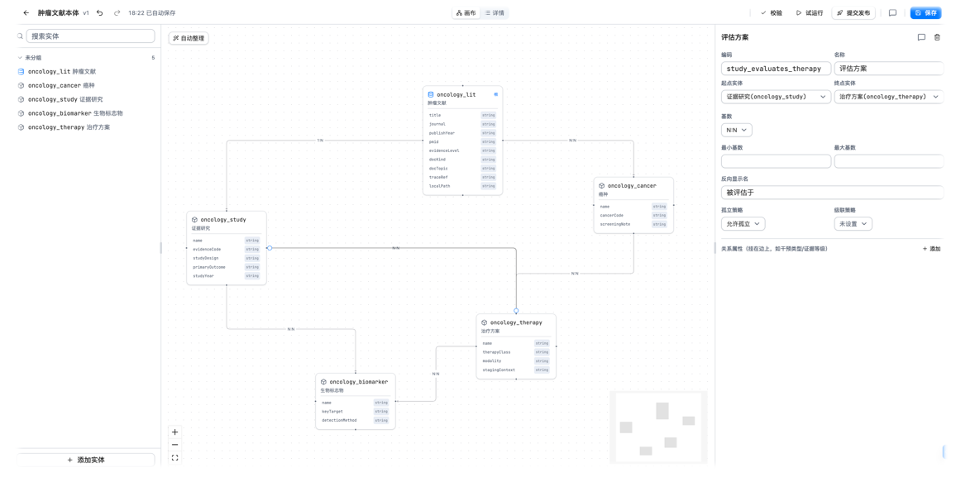Image resolution: width=980 pixels, height=482 pixels.
Task: Click the database icon on oncology_lit node
Action: 431,94
